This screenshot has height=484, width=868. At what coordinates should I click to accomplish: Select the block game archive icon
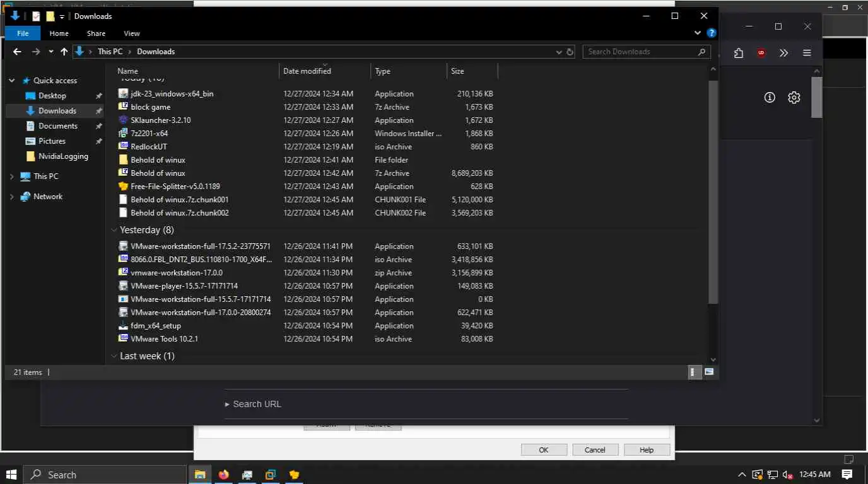pos(124,107)
